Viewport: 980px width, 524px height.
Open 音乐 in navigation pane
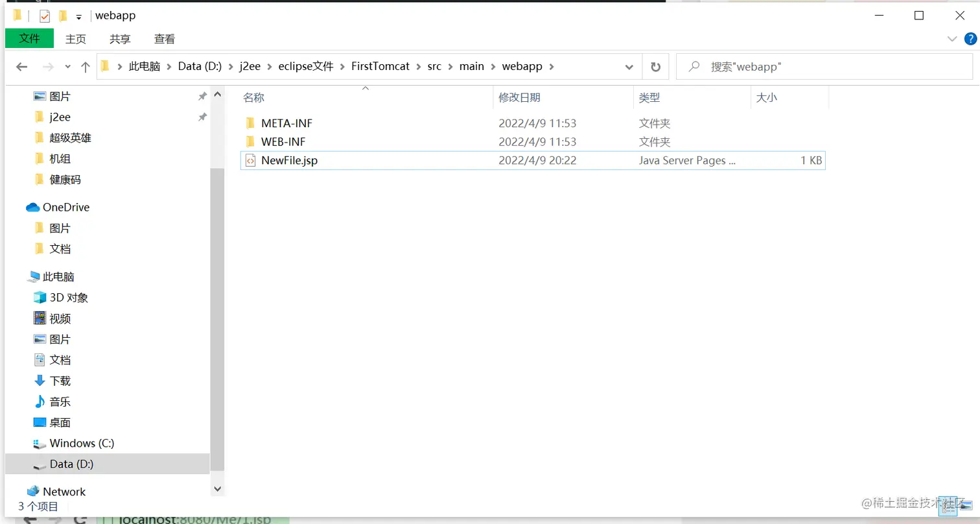[60, 401]
